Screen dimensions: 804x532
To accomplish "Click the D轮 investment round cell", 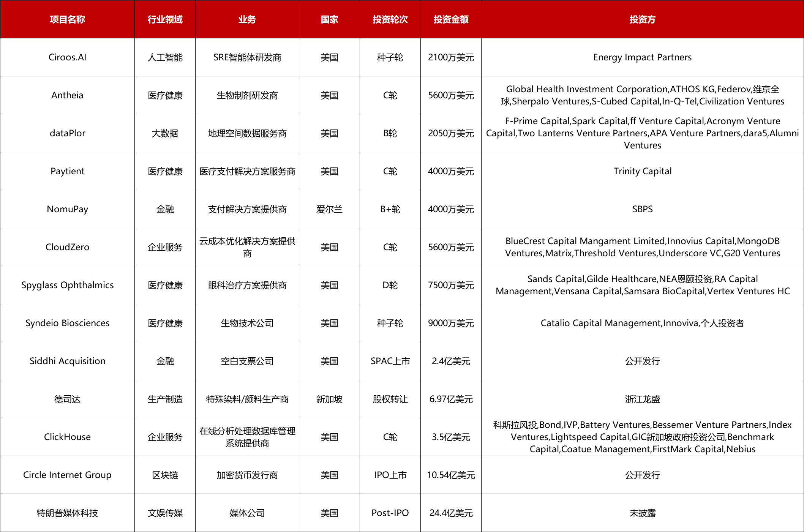I will (x=390, y=285).
